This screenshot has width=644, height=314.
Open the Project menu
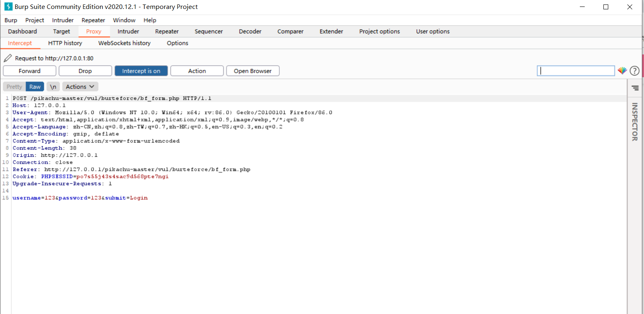[x=35, y=20]
